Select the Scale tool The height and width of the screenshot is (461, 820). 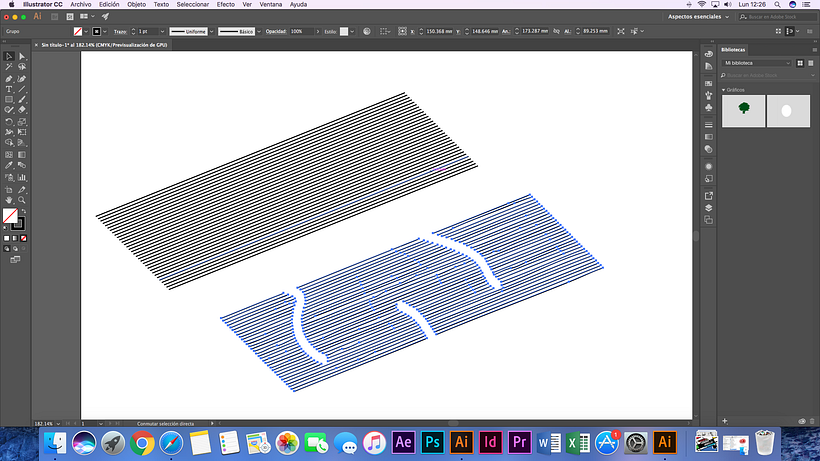tap(22, 122)
